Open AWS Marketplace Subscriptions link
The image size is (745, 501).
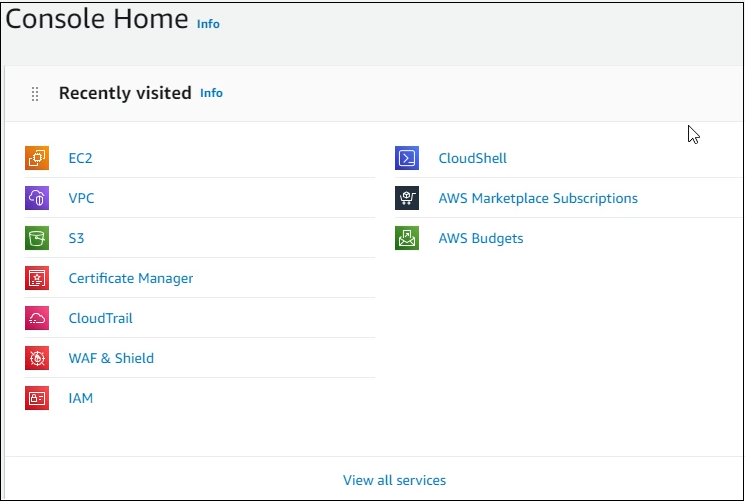pos(538,198)
